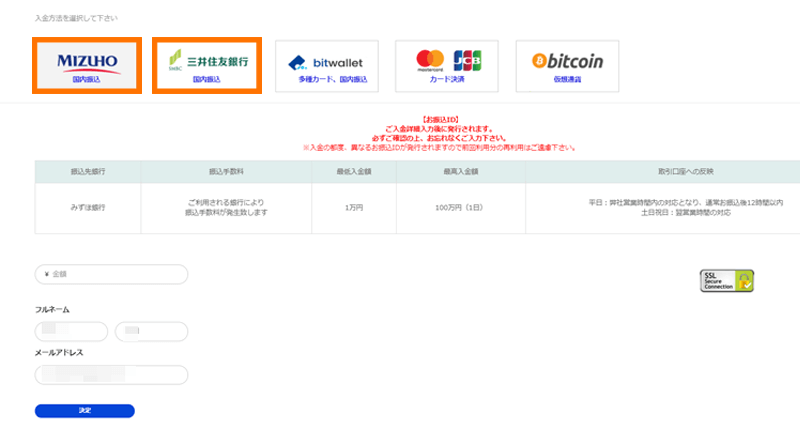Image resolution: width=800 pixels, height=435 pixels.
Task: Click the 振込手数料が発生致します fee note cell
Action: point(226,208)
